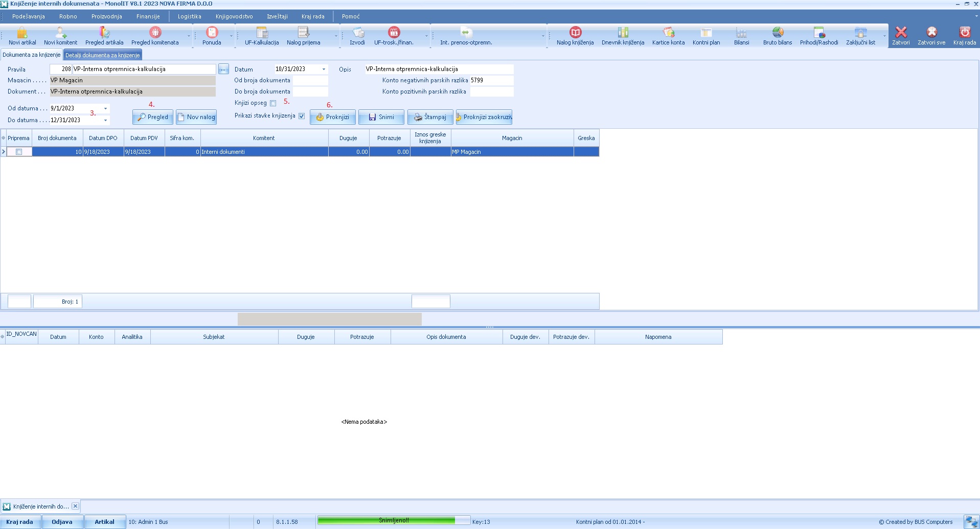Screen dimensions: 980x529
Task: Sort by Broj dokumenta column header
Action: coord(57,138)
